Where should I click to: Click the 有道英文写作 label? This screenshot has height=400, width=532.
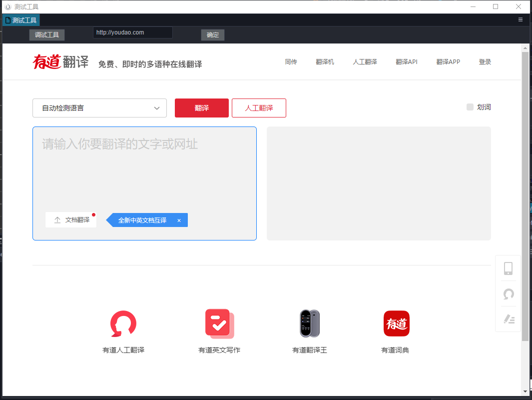coord(219,350)
